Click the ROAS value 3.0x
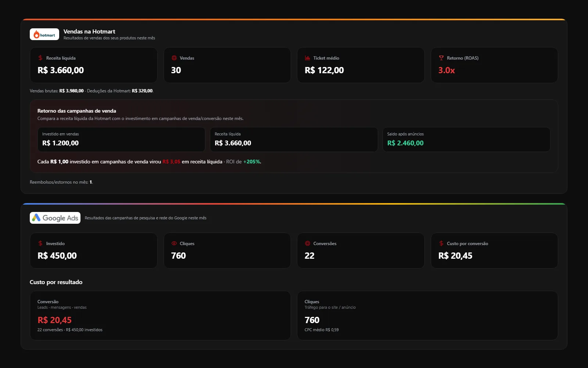The height and width of the screenshot is (368, 588). coord(447,70)
